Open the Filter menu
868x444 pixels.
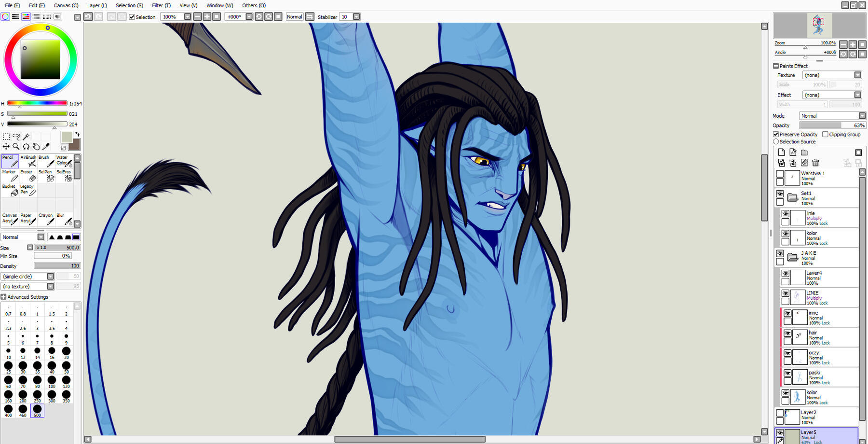(x=161, y=5)
